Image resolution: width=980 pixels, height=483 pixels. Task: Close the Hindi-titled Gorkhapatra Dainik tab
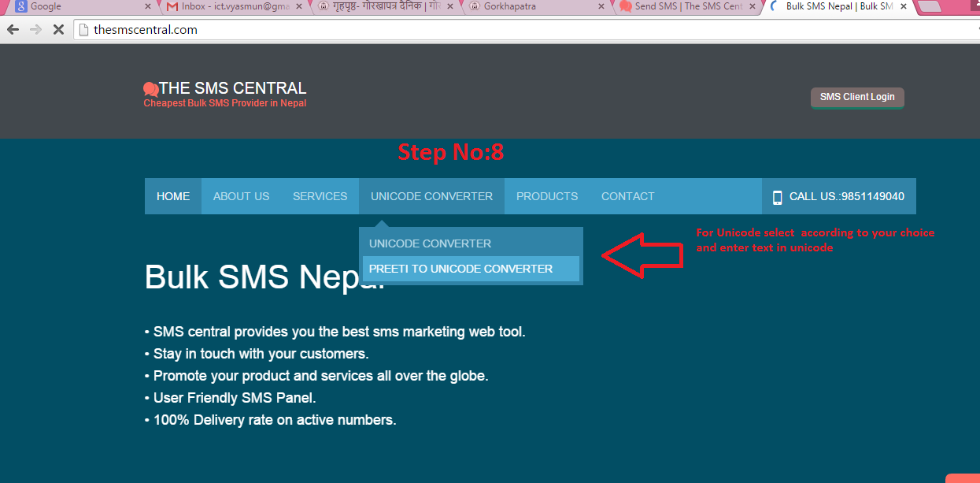click(x=452, y=6)
